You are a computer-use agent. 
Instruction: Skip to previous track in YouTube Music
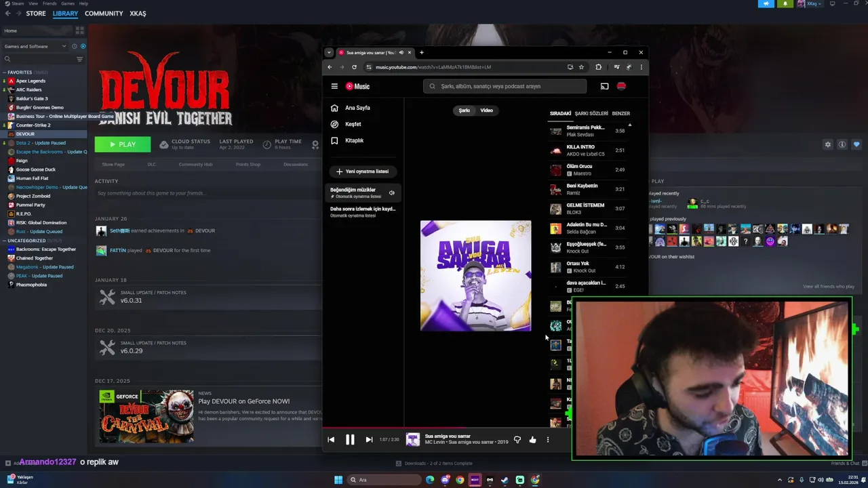click(x=331, y=440)
